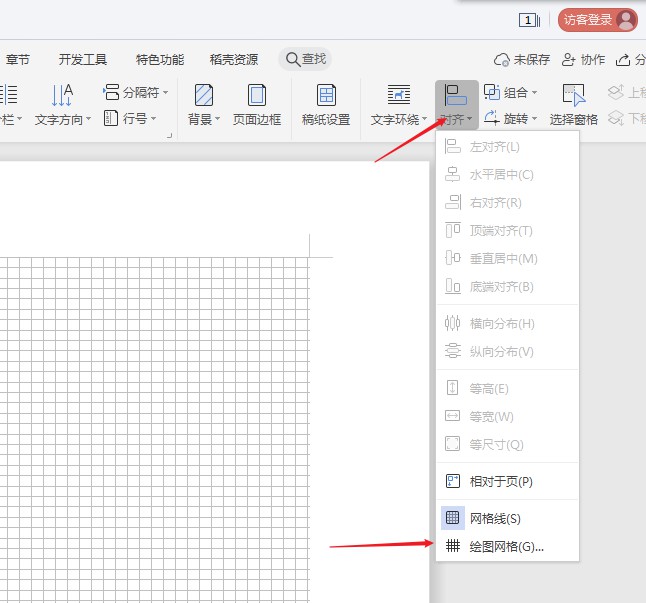Open 绘图网格(G)... settings
Screen dimensions: 646x603
(508, 547)
